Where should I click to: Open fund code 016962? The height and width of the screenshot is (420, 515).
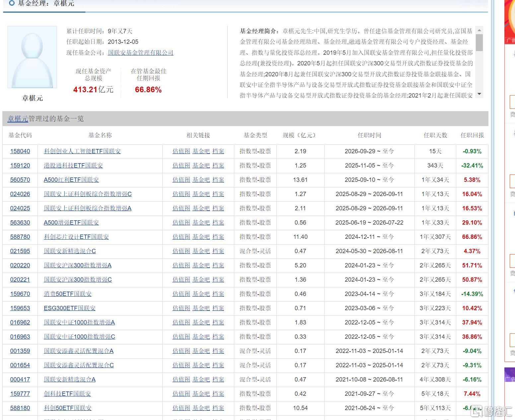click(x=20, y=322)
